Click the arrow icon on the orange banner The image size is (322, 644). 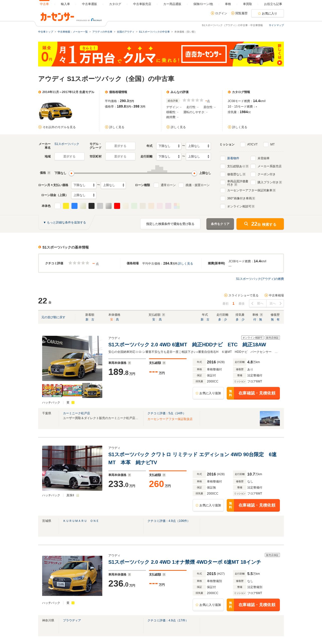(279, 63)
